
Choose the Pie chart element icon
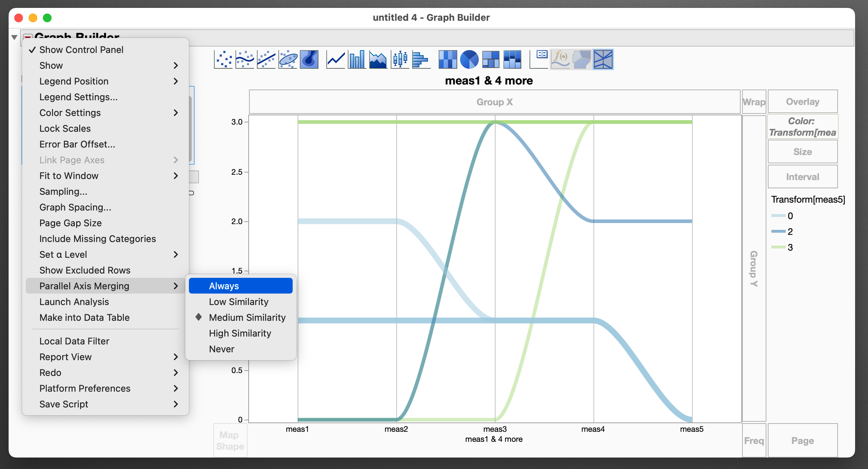point(469,59)
